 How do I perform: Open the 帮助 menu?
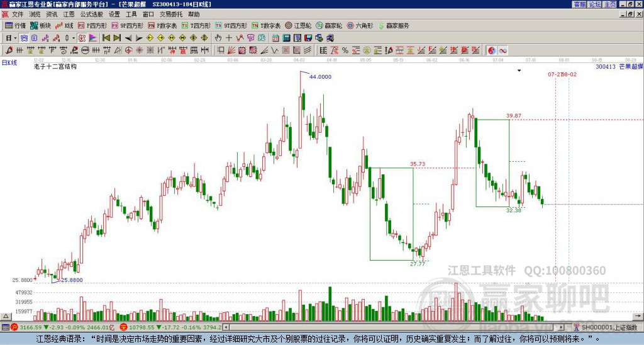(x=194, y=14)
